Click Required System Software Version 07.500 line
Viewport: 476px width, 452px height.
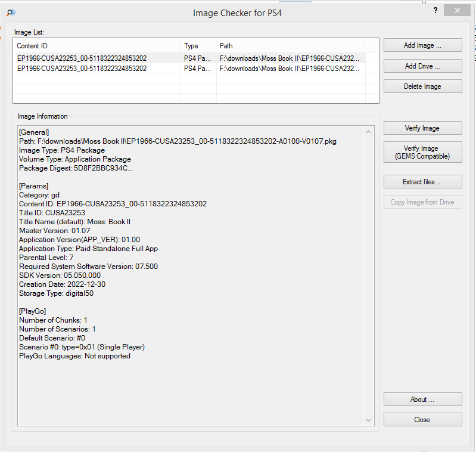88,267
